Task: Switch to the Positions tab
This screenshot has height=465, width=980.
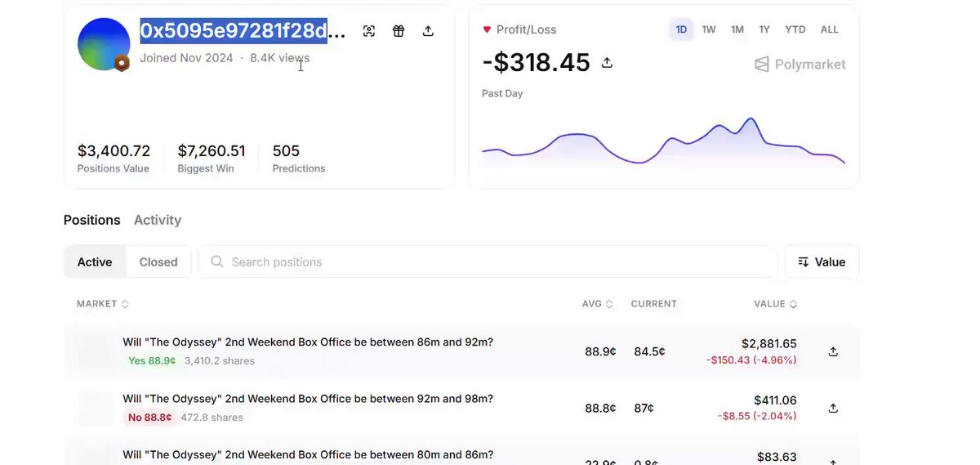Action: (92, 220)
